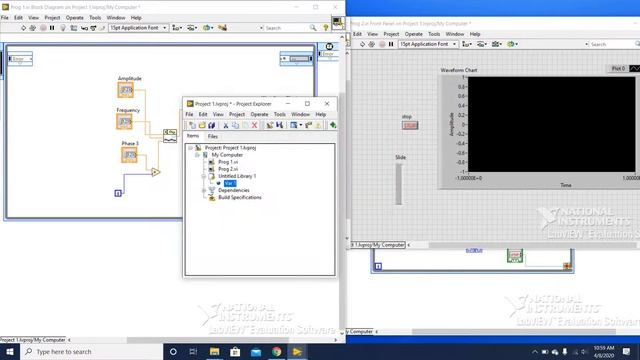The image size is (640, 360).
Task: Collapse My Computer tree node
Action: (x=197, y=155)
